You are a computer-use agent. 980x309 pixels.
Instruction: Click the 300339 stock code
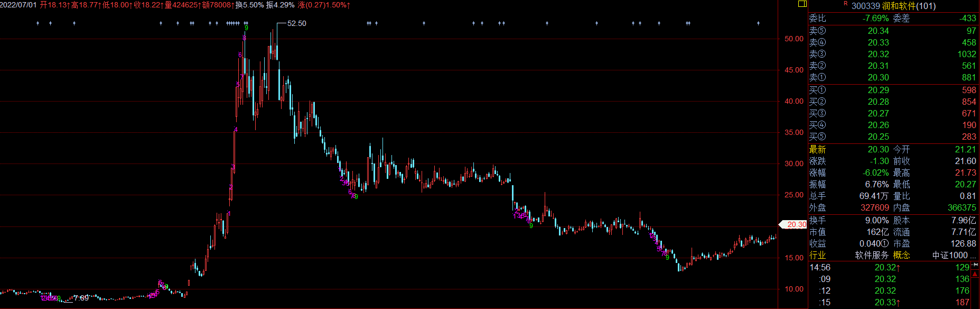(866, 6)
